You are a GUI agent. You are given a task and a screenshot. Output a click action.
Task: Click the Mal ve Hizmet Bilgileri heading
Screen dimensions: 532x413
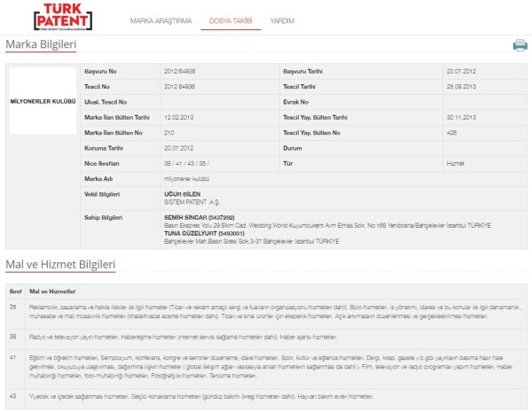60,264
